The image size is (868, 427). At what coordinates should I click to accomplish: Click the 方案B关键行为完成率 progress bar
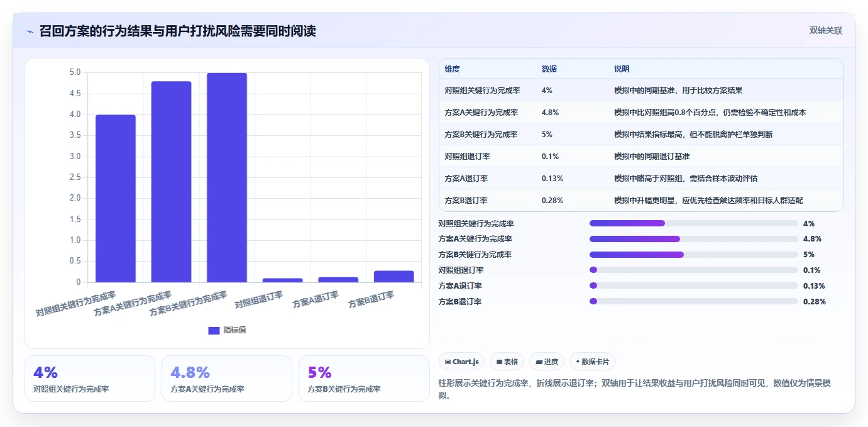coord(694,255)
